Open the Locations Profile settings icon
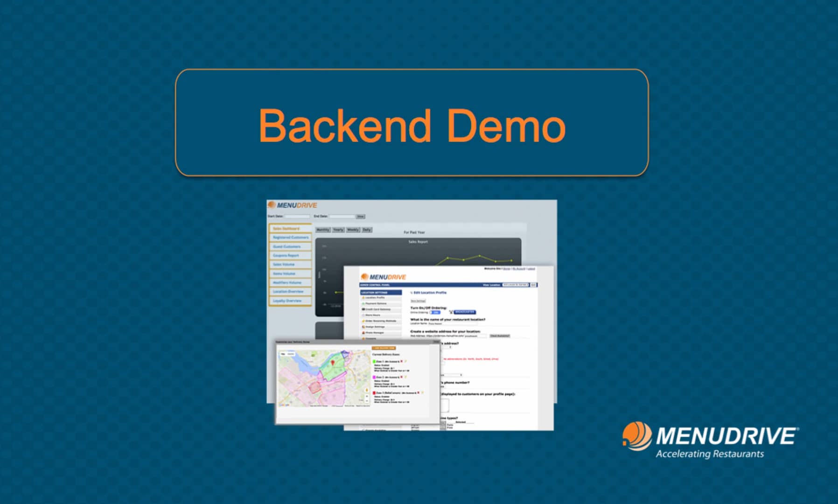 point(363,297)
